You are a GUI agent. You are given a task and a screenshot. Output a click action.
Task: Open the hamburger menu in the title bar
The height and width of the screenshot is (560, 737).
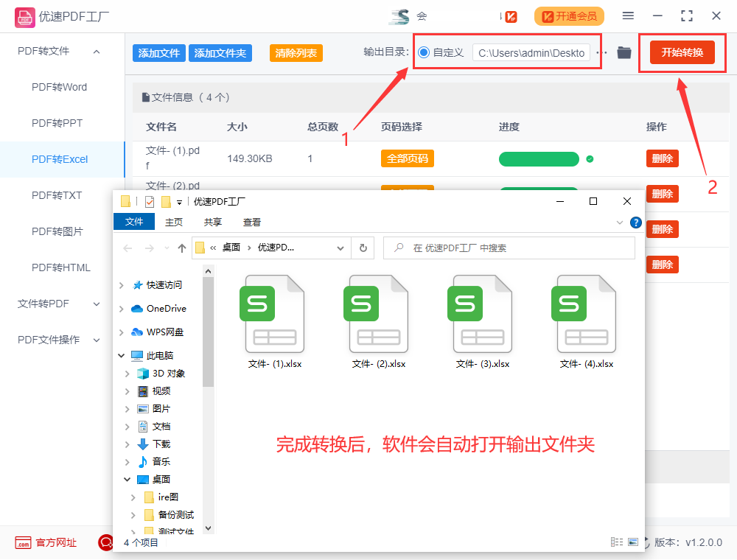pos(628,16)
